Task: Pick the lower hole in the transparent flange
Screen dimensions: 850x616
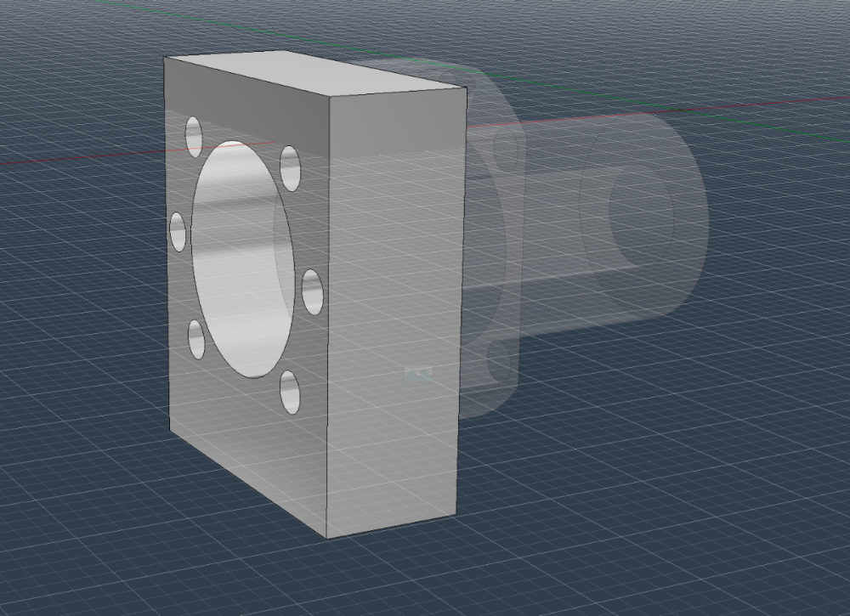Action: (500, 359)
